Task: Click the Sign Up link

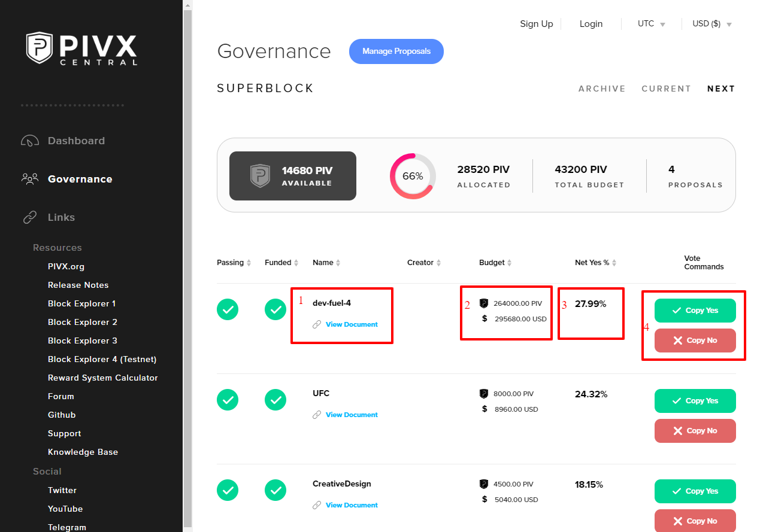Action: 537,24
